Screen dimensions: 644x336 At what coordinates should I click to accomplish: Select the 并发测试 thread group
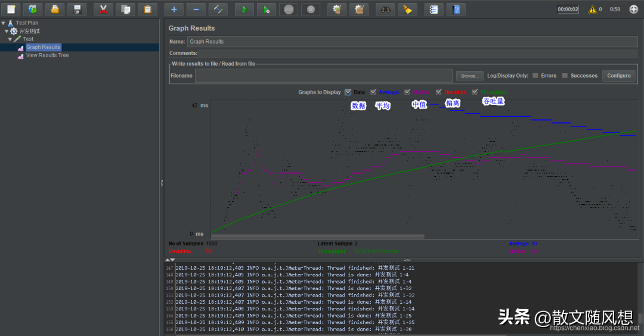pyautogui.click(x=30, y=31)
